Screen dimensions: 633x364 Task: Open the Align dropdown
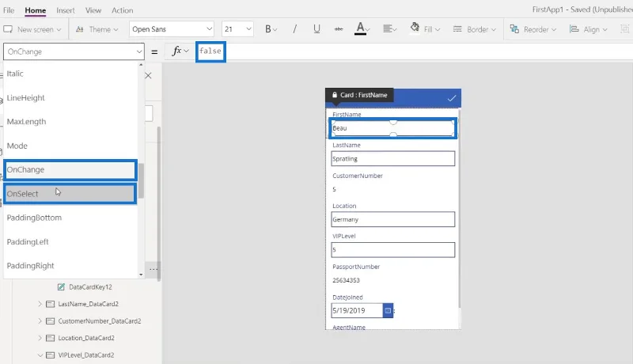click(x=588, y=29)
